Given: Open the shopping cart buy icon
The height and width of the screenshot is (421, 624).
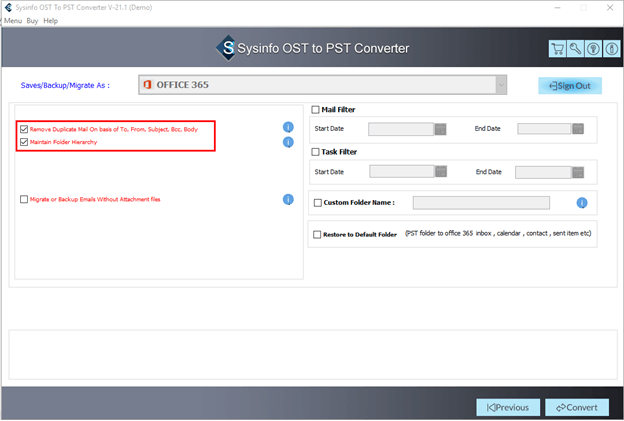Looking at the screenshot, I should point(557,49).
